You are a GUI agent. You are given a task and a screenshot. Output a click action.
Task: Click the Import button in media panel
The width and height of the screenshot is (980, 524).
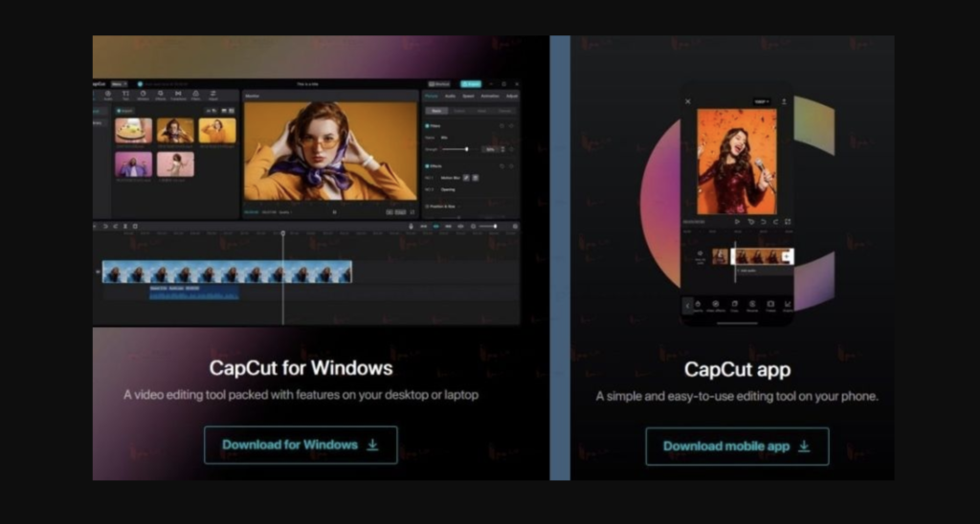(123, 110)
